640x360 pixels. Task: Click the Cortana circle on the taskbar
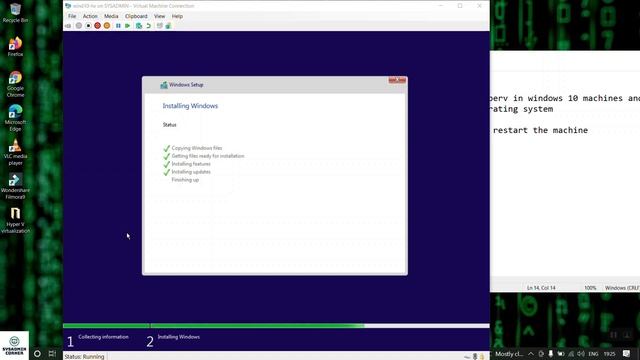[x=37, y=353]
